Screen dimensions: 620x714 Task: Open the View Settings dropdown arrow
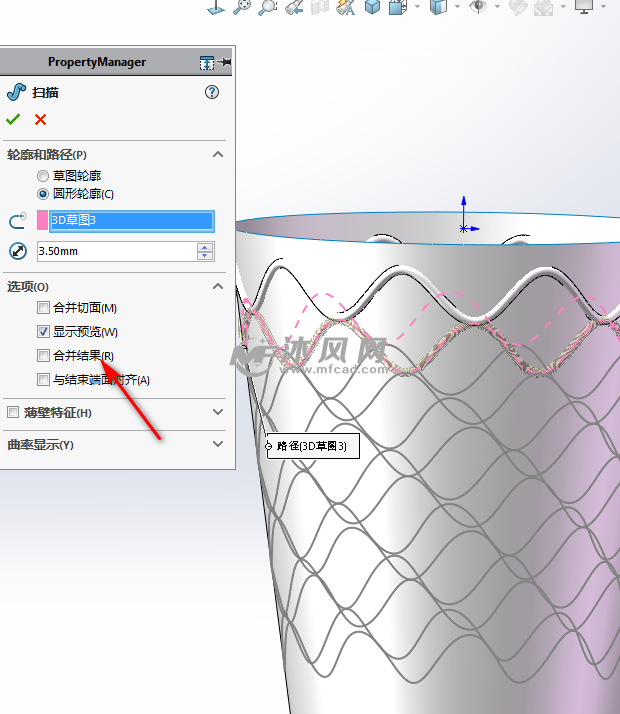pyautogui.click(x=604, y=6)
